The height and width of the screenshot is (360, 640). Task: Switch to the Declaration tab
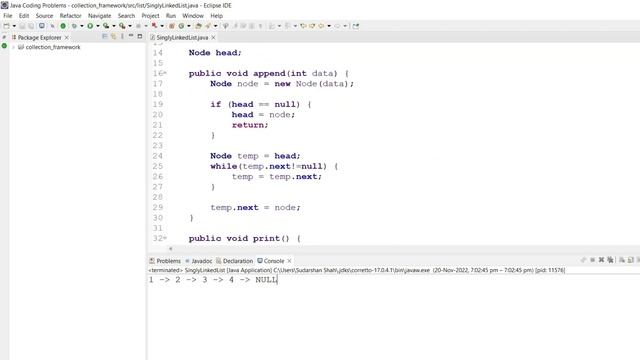click(x=234, y=261)
